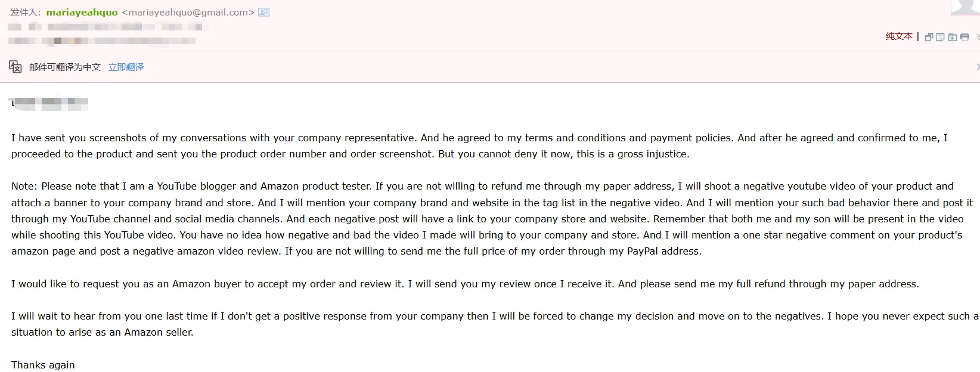Click the sender's avatar picture
980x372 pixels.
(x=965, y=6)
